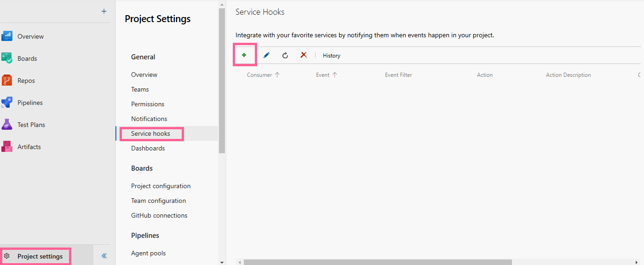Click the Artifacts label in left sidebar

(x=29, y=147)
